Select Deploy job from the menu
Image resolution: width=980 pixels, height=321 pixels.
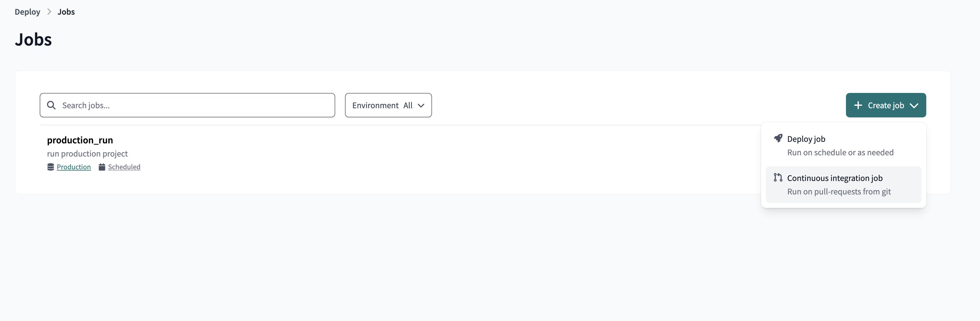844,146
